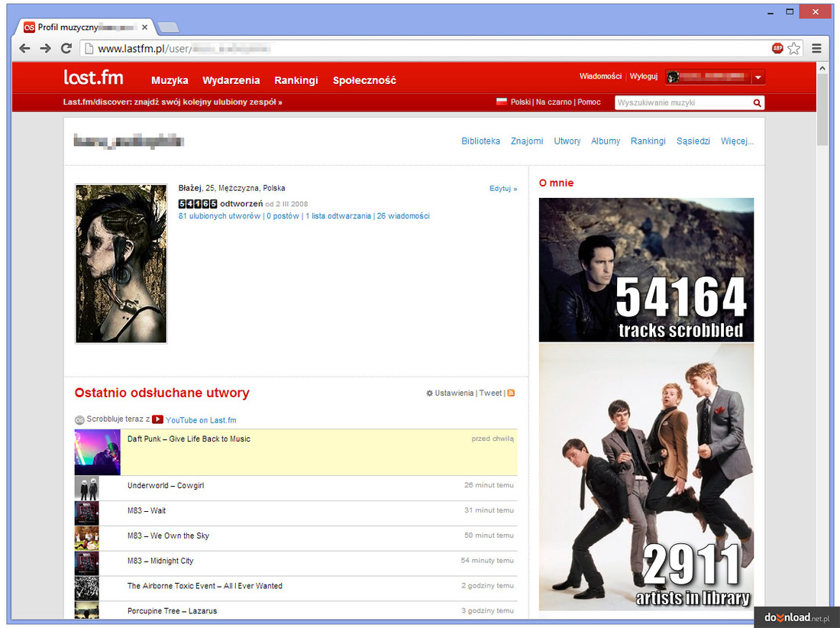Screen dimensions: 840x628
Task: Click the Airborne Toxic Event thumbnail
Action: 87,589
